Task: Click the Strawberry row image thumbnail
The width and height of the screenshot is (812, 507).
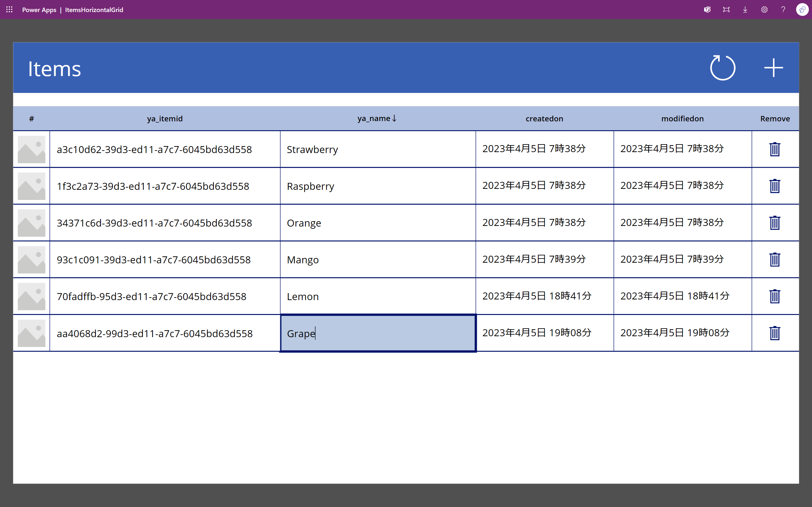Action: tap(31, 149)
